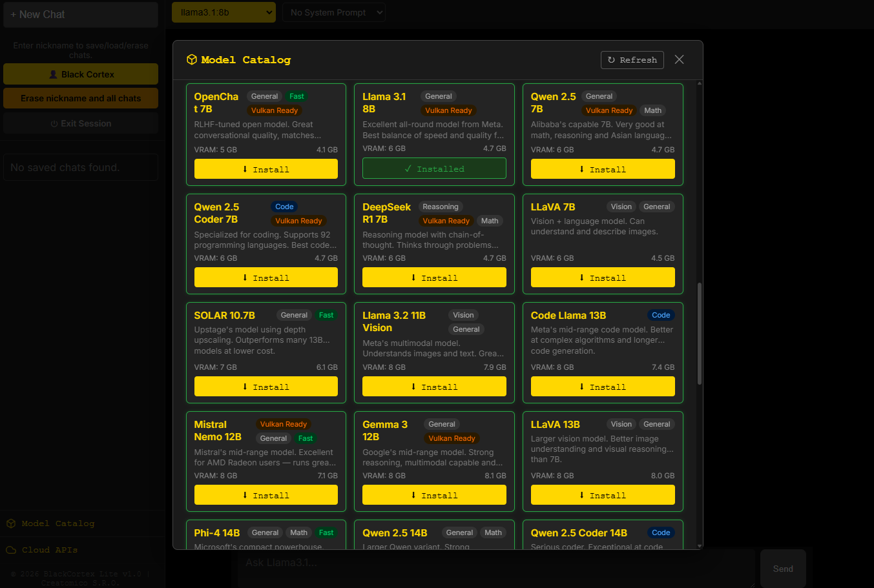The width and height of the screenshot is (874, 588).
Task: Click Erase nickname and all chats
Action: tap(81, 98)
